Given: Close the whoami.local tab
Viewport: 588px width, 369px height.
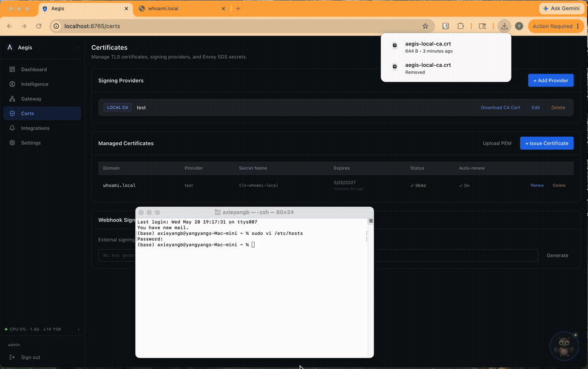Looking at the screenshot, I should click(224, 9).
